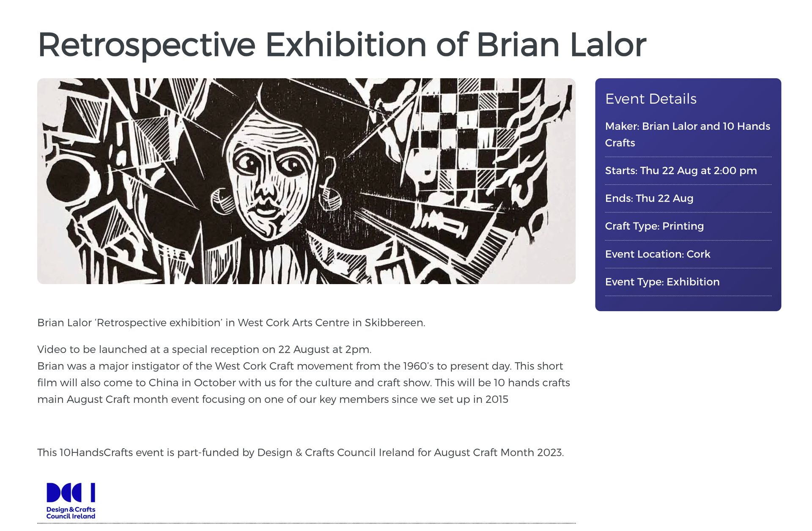The width and height of the screenshot is (812, 531).
Task: Click the checkerboard pattern in the artwork
Action: [x=459, y=135]
